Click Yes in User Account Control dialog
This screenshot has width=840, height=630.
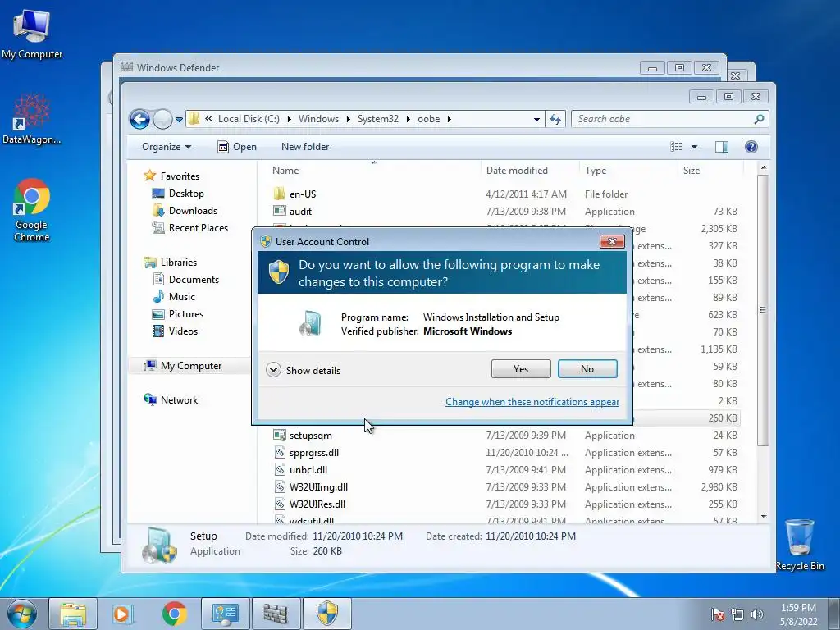[521, 368]
